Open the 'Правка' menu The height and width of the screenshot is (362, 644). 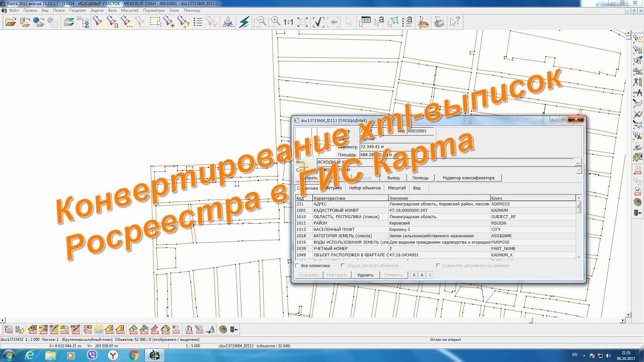(30, 10)
